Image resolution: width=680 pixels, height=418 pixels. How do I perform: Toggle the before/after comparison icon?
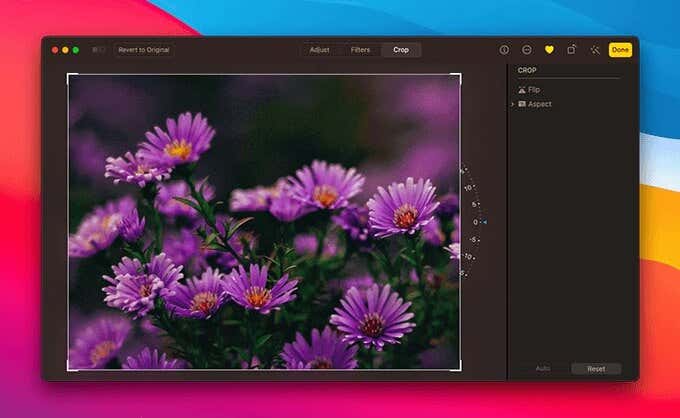[98, 50]
